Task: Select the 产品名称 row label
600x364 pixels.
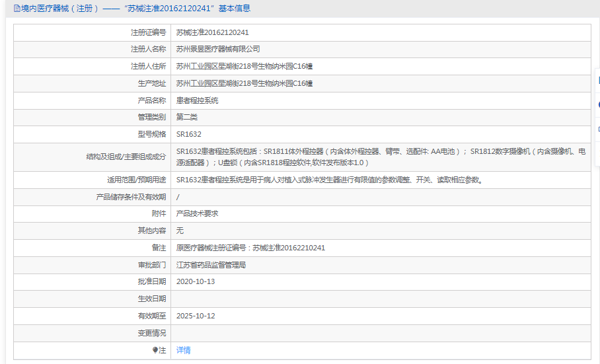Action: (x=152, y=100)
